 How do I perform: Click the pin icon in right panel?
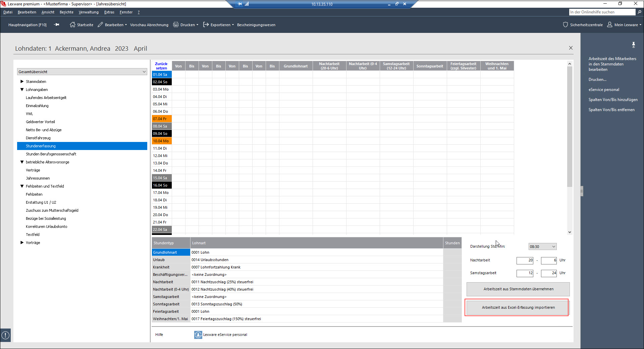click(x=634, y=45)
